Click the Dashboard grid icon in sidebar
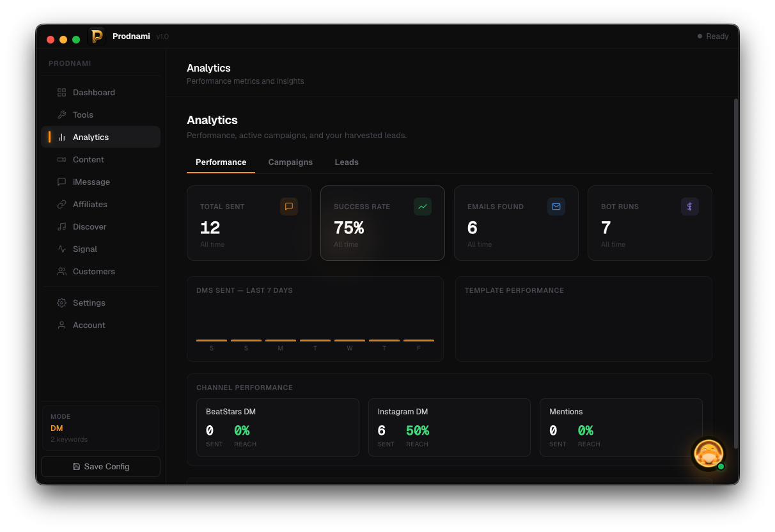This screenshot has height=532, width=775. pos(61,93)
